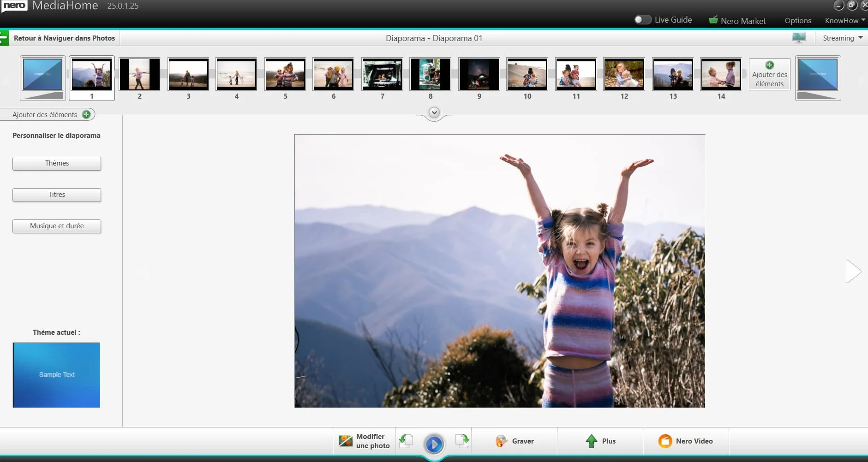Play the slideshow

click(x=434, y=444)
